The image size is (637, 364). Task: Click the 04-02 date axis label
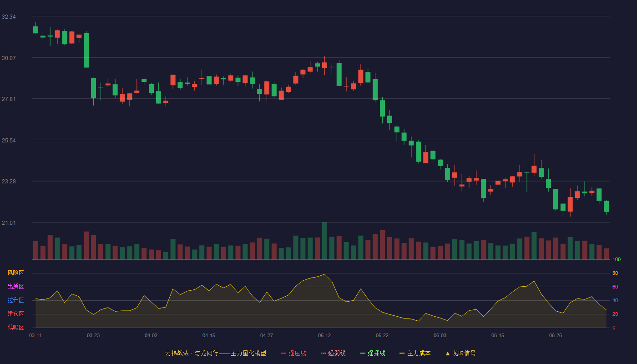tap(151, 335)
